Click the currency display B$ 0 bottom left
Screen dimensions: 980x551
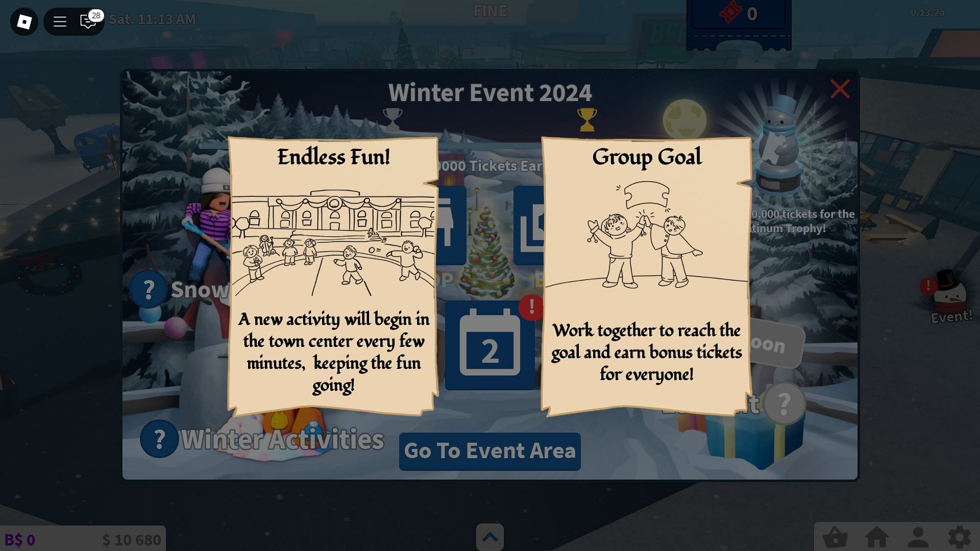pyautogui.click(x=19, y=538)
